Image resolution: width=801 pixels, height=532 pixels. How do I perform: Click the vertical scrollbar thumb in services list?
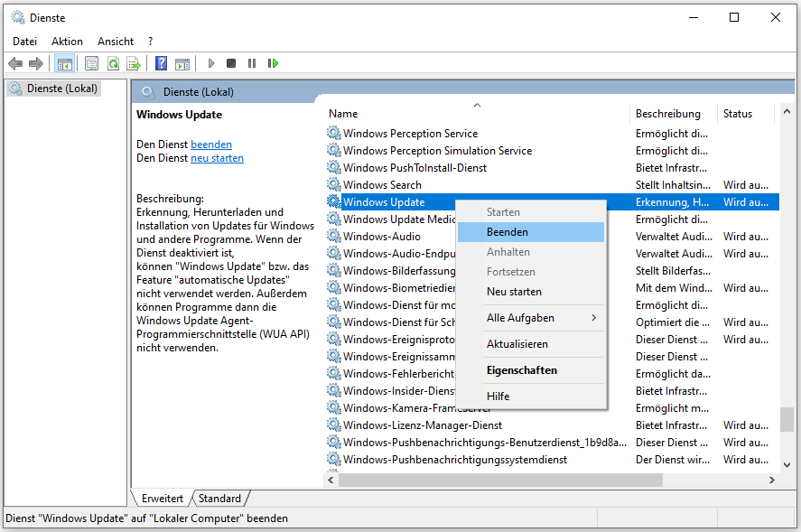coord(787,419)
